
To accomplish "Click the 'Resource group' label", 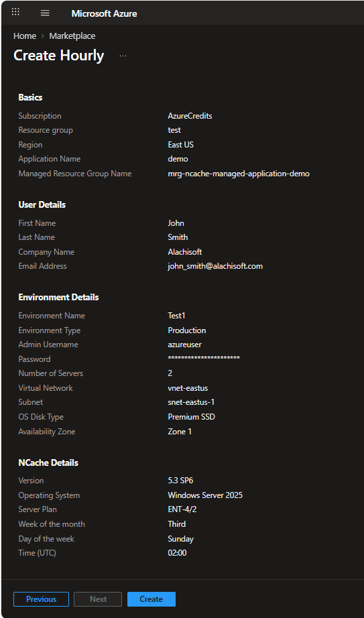I will click(x=46, y=130).
